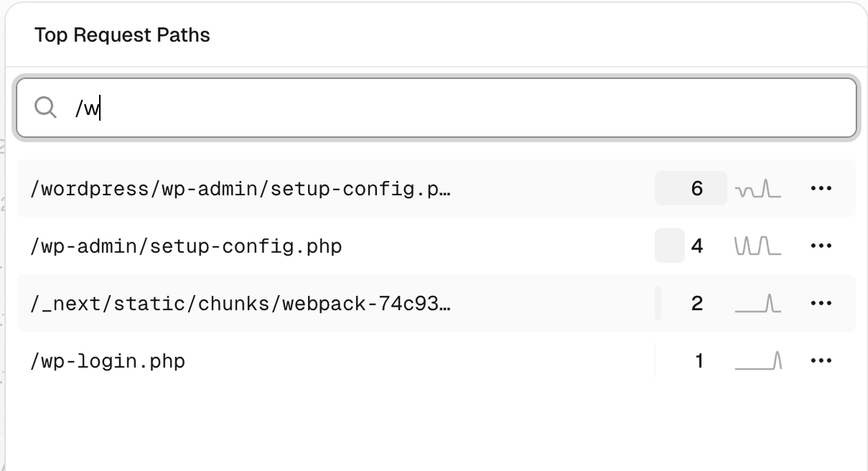Click the count value 2 on the webpack row
This screenshot has width=868, height=471.
696,303
